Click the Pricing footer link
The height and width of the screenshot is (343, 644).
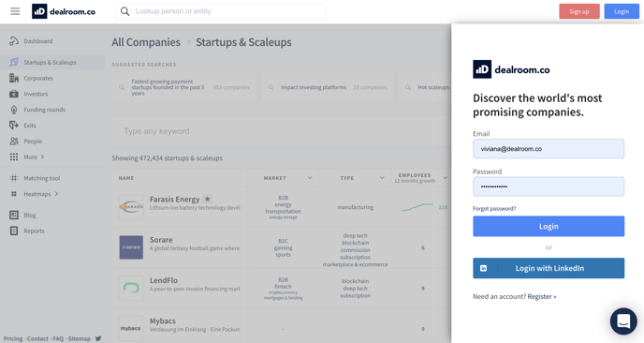[x=13, y=339]
